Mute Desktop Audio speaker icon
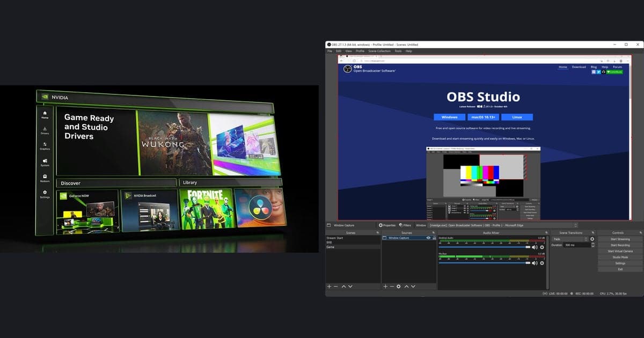644x338 pixels. point(535,247)
